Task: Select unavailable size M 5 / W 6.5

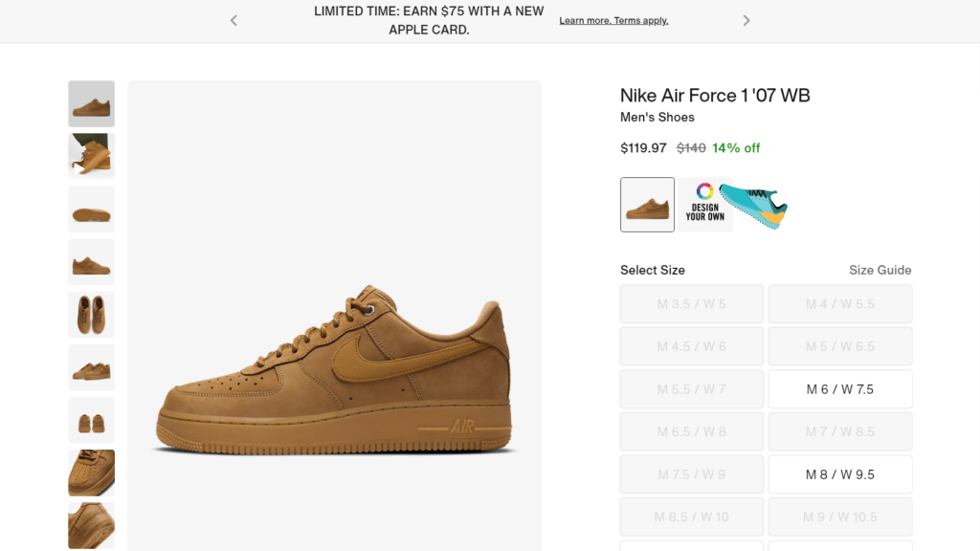Action: pyautogui.click(x=840, y=346)
